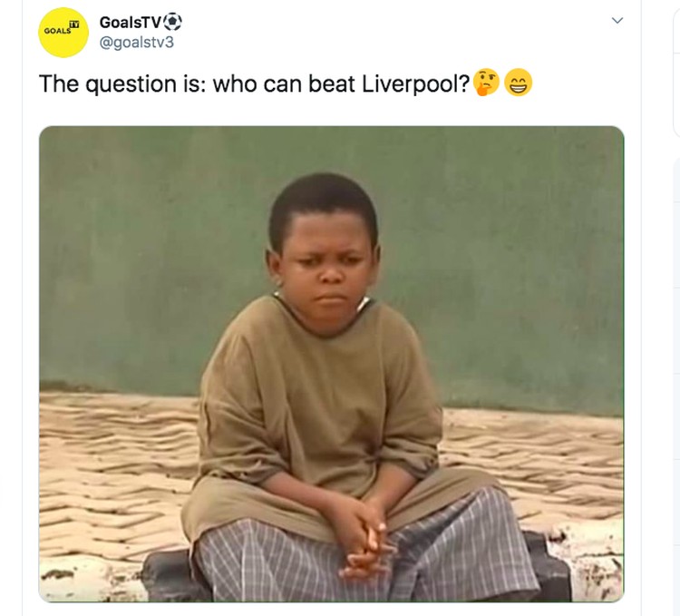The height and width of the screenshot is (616, 680).
Task: Click the phrase 'The question is'
Action: click(121, 83)
